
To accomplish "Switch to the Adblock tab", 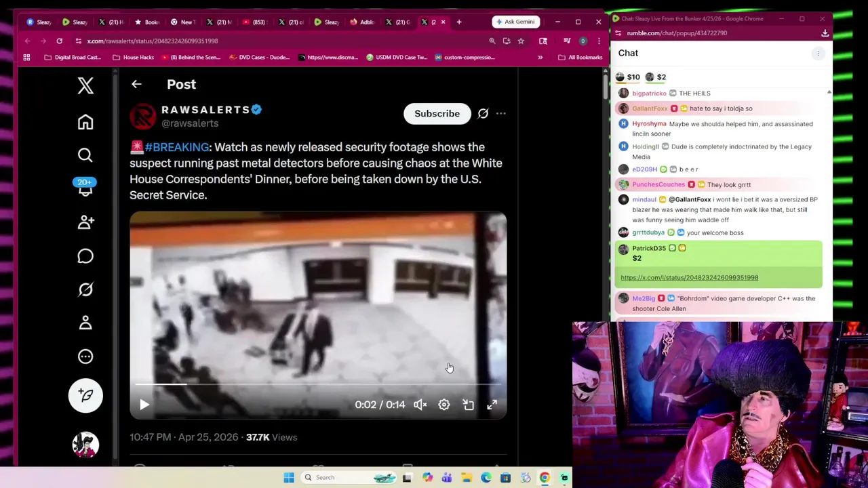I will pyautogui.click(x=362, y=22).
